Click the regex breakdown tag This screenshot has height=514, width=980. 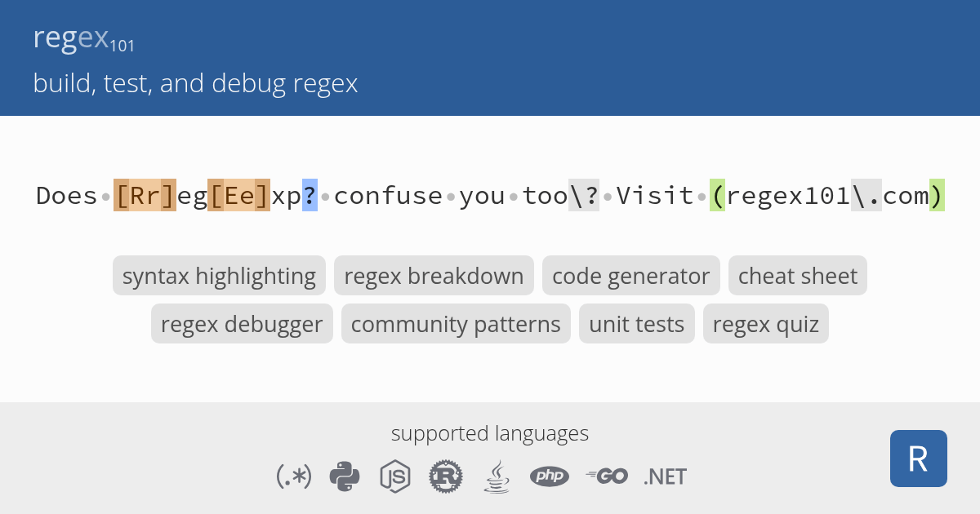point(434,276)
